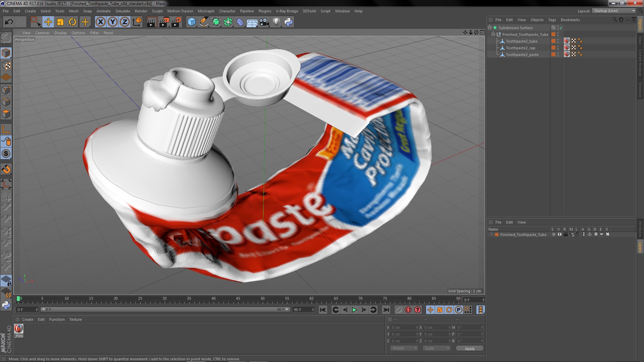The height and width of the screenshot is (362, 644).
Task: Open the Simulate menu
Action: [x=122, y=11]
